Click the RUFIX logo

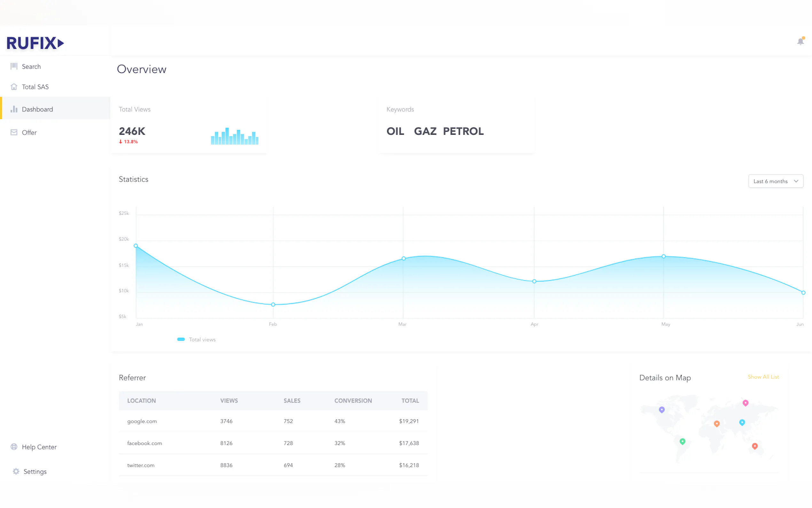coord(35,43)
